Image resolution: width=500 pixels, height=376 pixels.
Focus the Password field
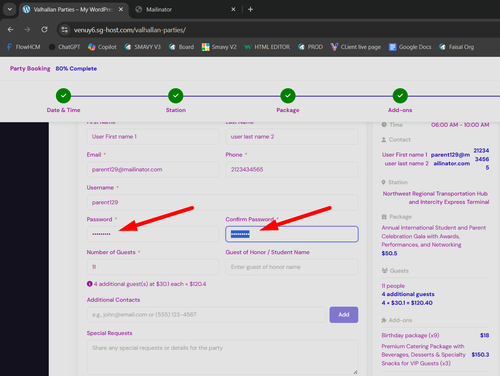pos(153,234)
